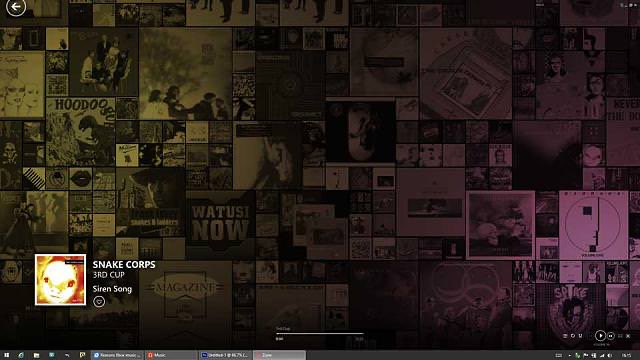Switch to the Chrome taskbar window
The width and height of the screenshot is (640, 360).
coord(118,356)
